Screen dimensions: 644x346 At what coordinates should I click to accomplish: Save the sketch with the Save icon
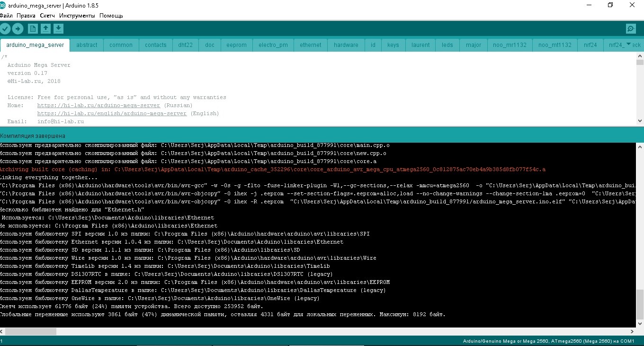[58, 29]
